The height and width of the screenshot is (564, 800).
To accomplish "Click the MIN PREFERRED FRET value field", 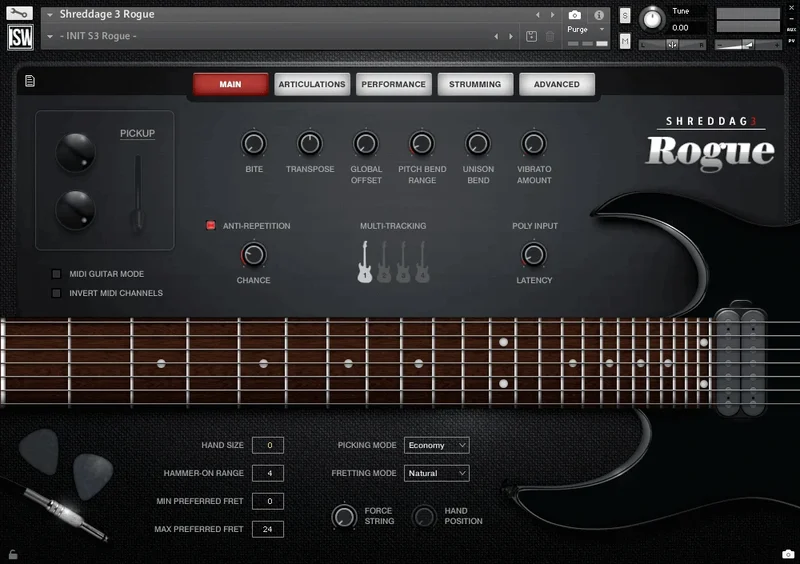I will coord(268,501).
